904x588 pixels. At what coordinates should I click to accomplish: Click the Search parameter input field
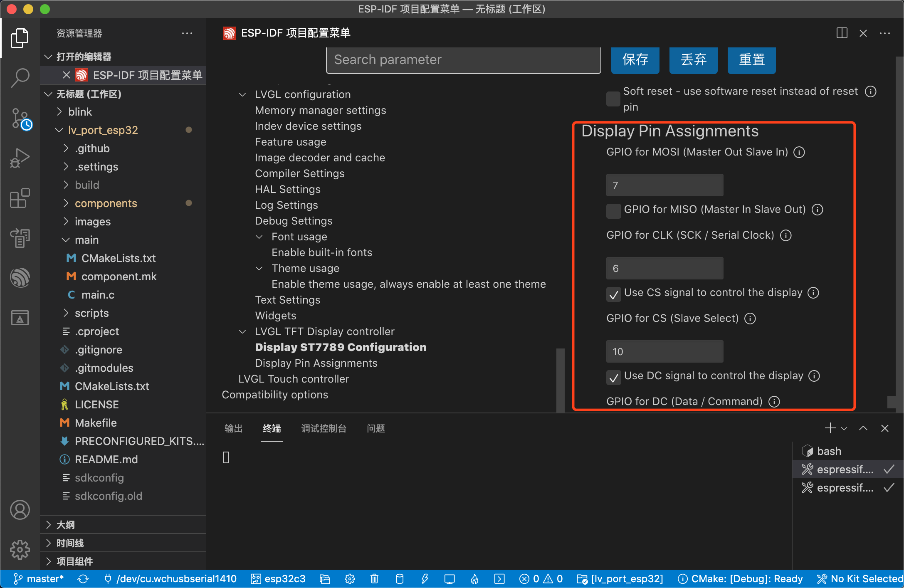(463, 60)
